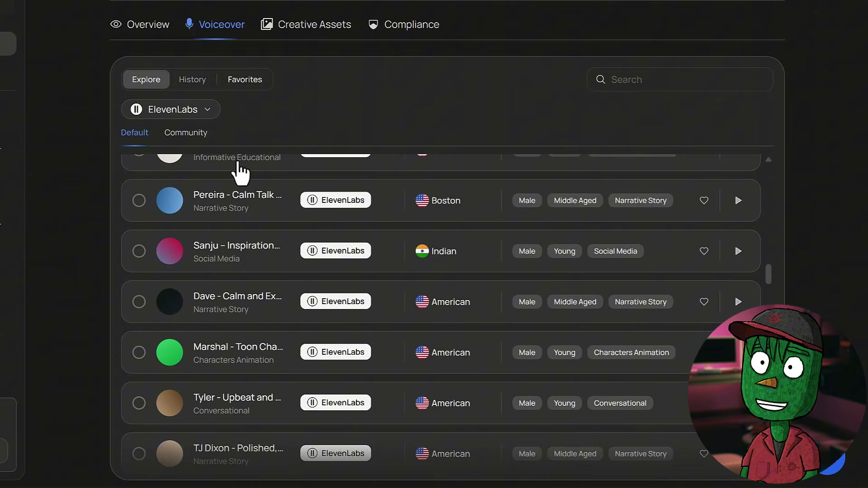This screenshot has width=868, height=488.
Task: Click the voice name "Pereira - Calm Talk ..."
Action: point(237,195)
